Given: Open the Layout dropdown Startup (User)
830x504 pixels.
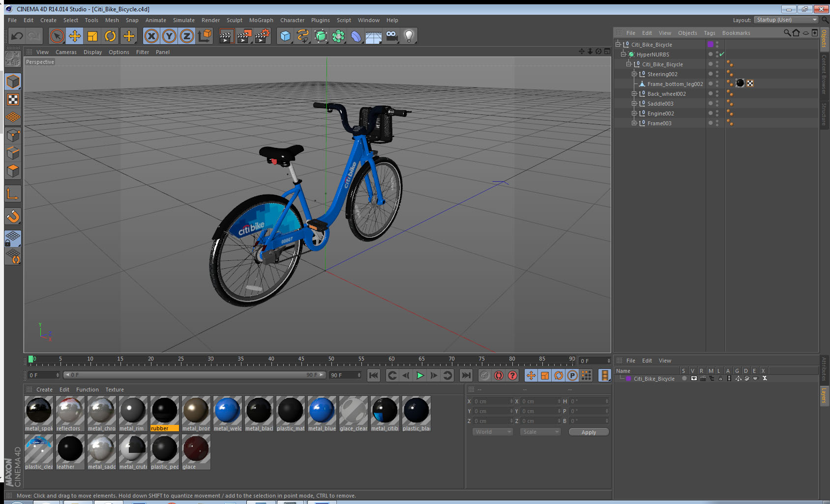Looking at the screenshot, I should [x=786, y=20].
